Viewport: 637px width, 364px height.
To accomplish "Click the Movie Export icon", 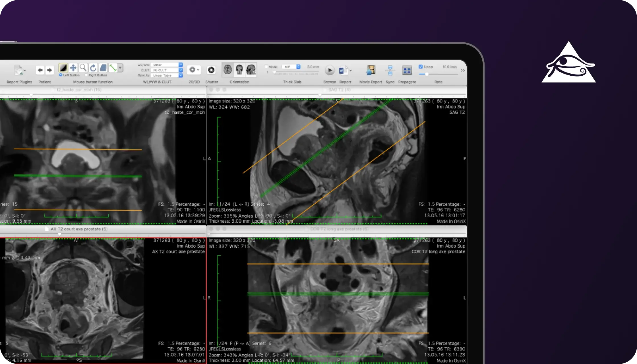I will 371,70.
